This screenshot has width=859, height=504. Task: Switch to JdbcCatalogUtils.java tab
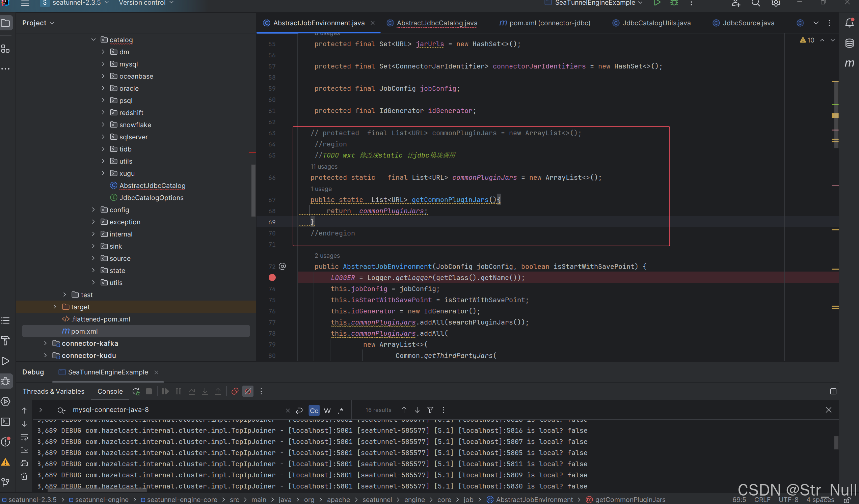(651, 23)
